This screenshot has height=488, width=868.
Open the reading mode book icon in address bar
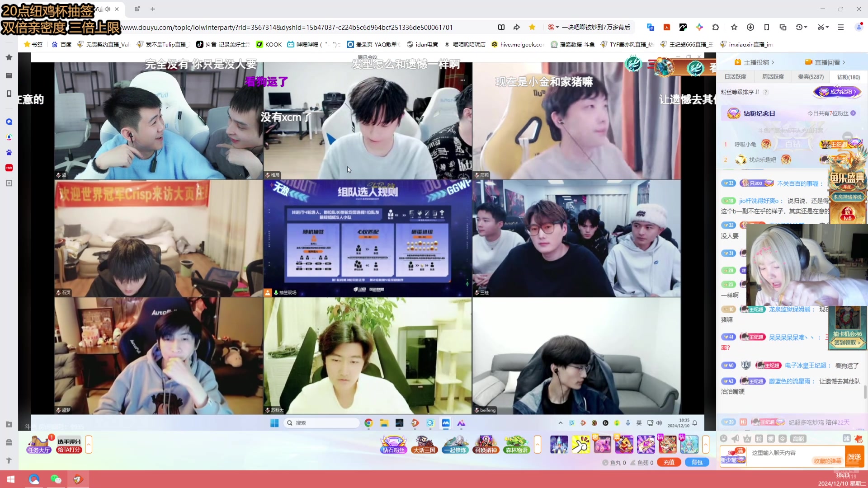501,28
